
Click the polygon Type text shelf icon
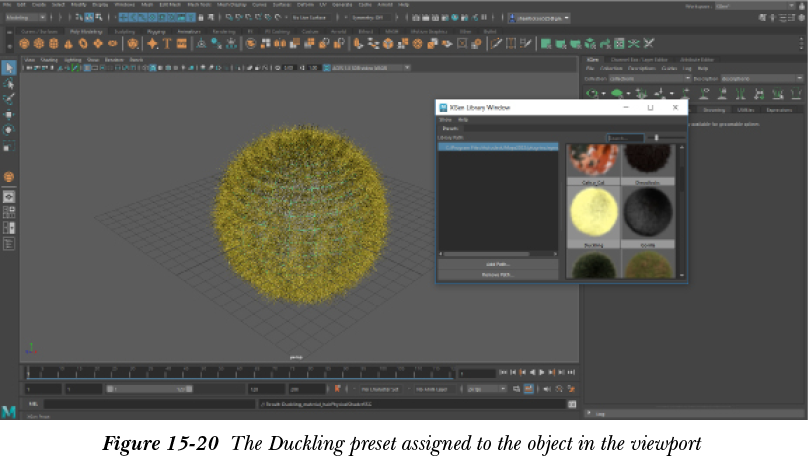[168, 44]
